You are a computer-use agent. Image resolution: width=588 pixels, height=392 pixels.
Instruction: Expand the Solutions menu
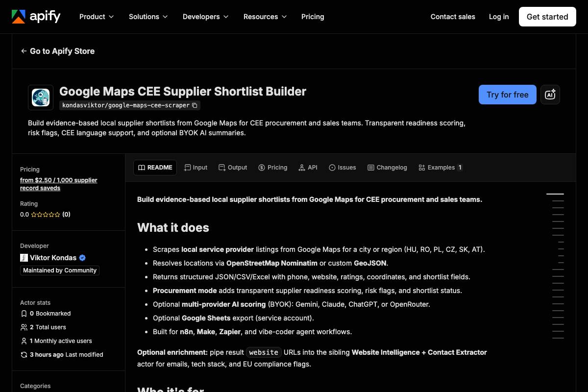[x=148, y=17]
